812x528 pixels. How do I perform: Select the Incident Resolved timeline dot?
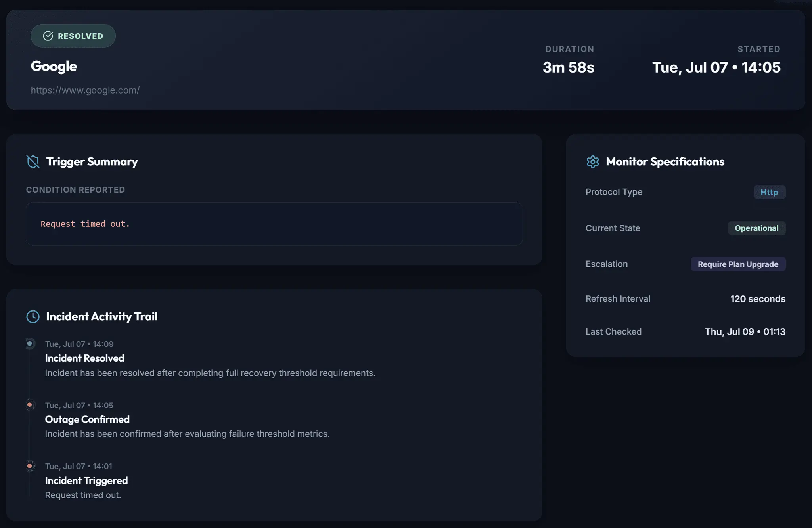click(29, 344)
